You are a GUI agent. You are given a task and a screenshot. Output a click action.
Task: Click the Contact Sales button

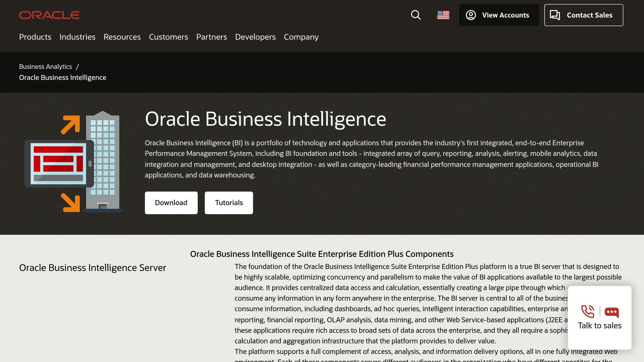(584, 15)
